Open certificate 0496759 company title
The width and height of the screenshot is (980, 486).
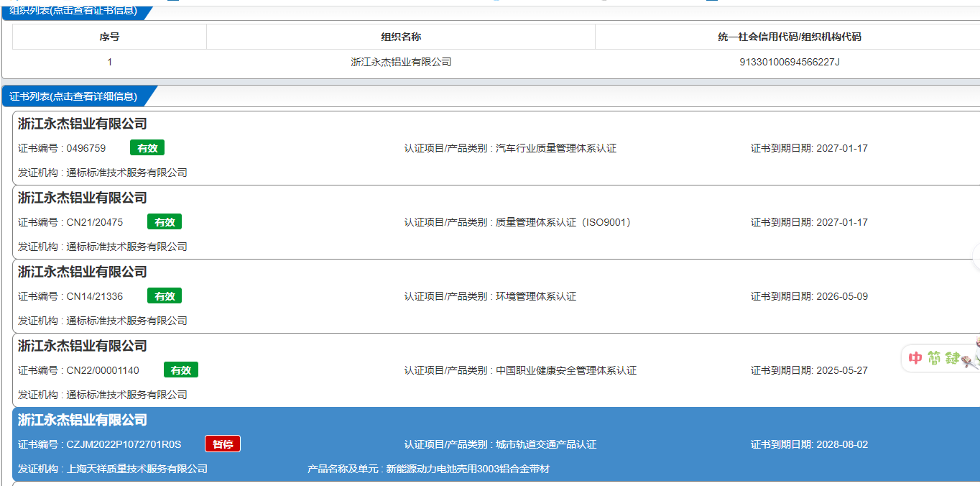[83, 124]
